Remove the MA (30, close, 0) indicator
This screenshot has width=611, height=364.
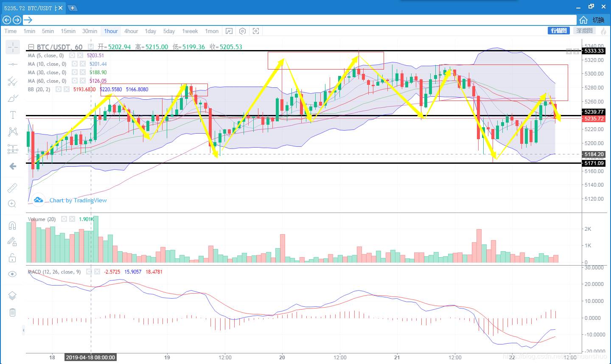(83, 73)
